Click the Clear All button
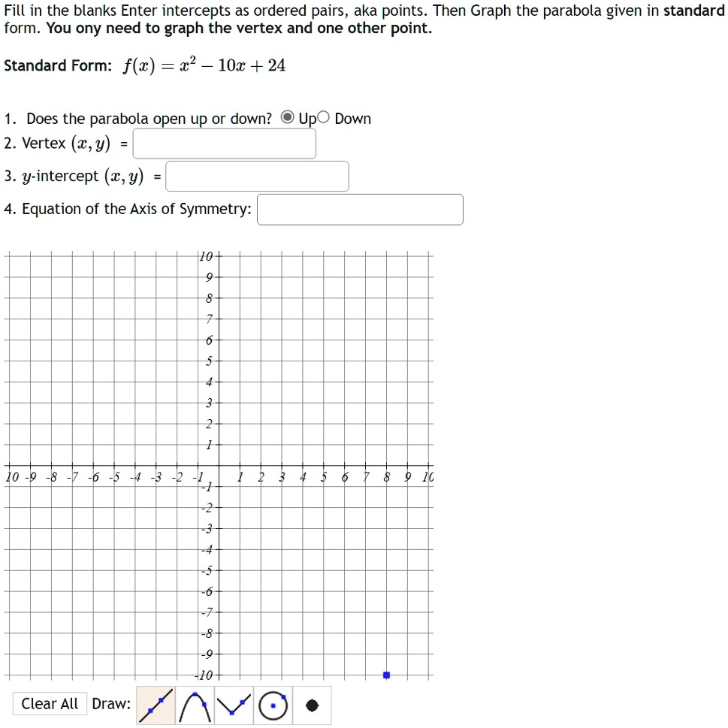The image size is (728, 728). point(50,704)
